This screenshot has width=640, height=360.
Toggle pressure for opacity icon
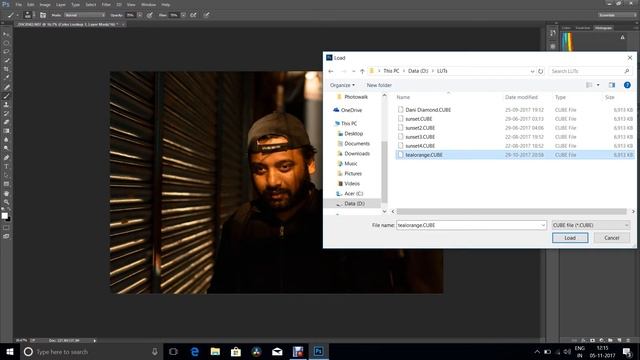click(x=150, y=15)
